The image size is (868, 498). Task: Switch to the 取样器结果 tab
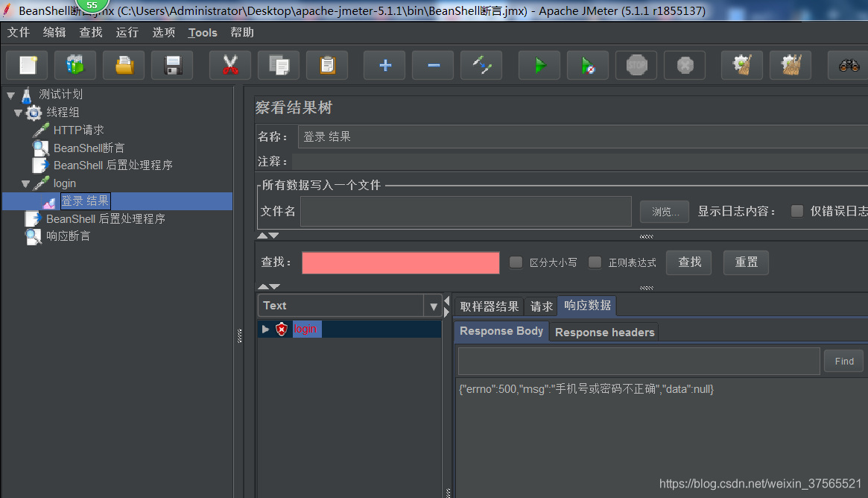pyautogui.click(x=490, y=306)
